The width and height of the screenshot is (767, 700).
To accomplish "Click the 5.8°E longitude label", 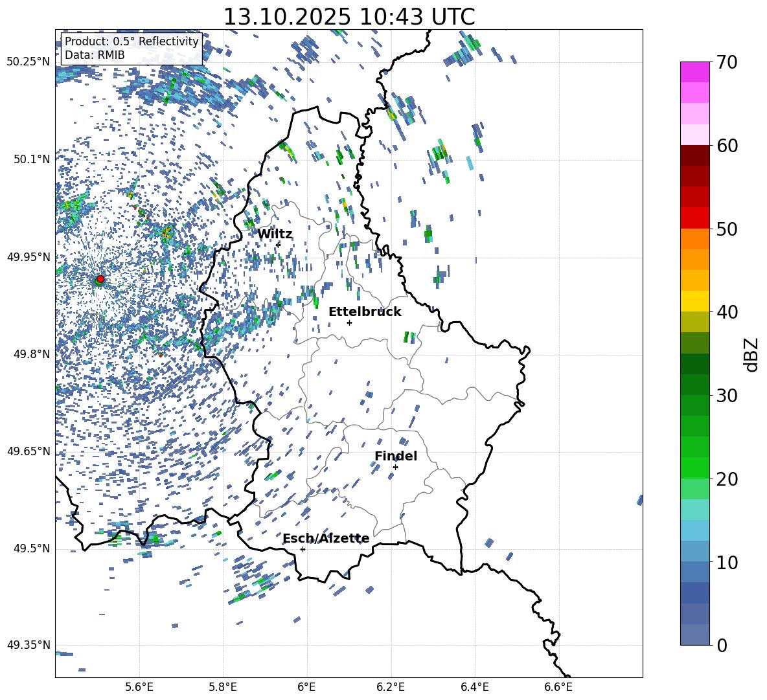I will tap(223, 687).
